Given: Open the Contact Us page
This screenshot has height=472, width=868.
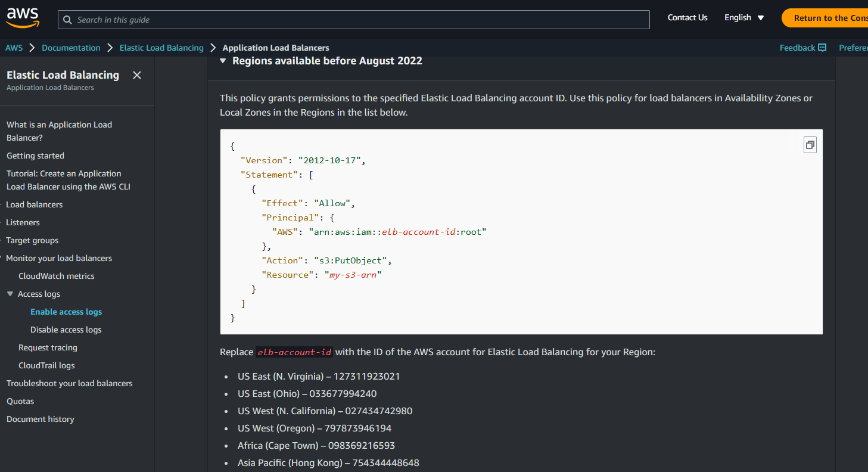Looking at the screenshot, I should click(x=687, y=17).
